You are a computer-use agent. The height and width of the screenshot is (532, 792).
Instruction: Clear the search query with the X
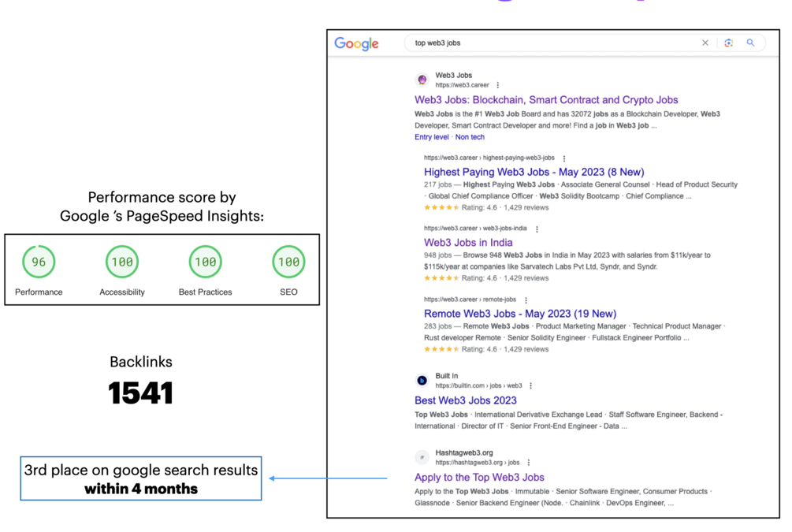pos(705,43)
